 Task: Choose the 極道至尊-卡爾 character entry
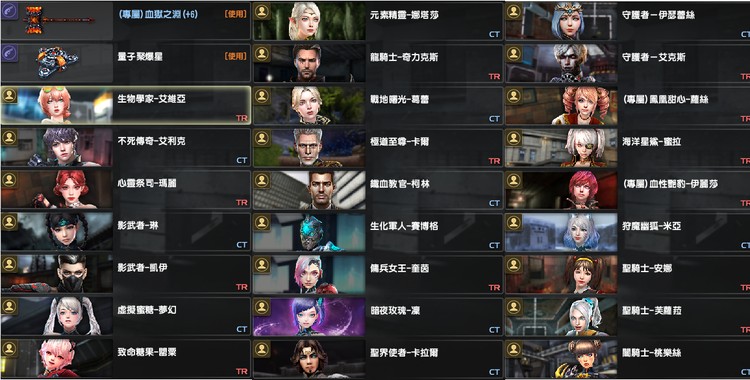pos(377,147)
